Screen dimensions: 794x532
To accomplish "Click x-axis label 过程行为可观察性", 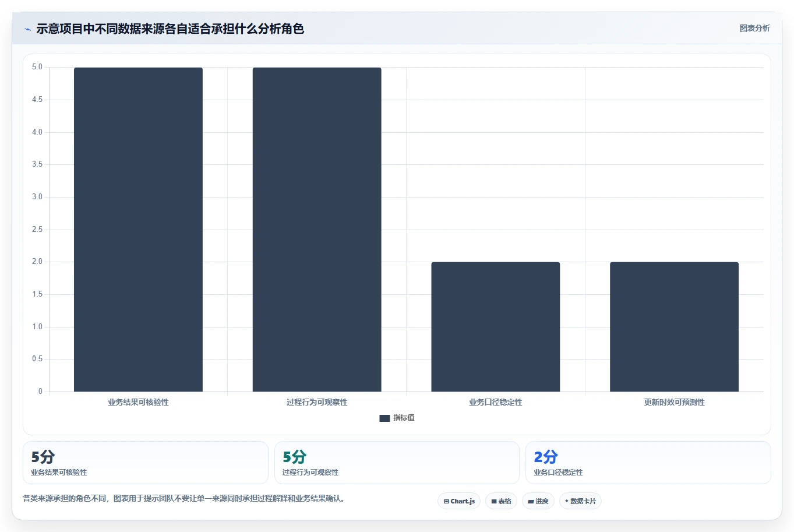I will point(317,402).
